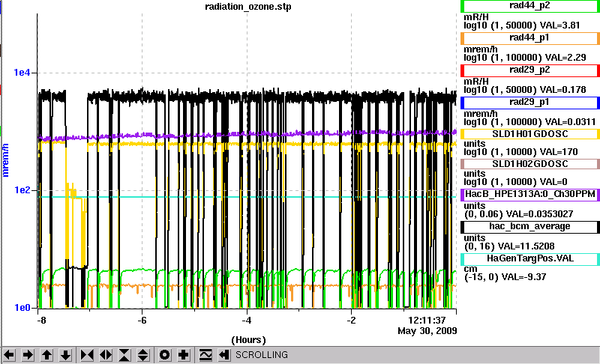Viewport: 600px width, 364px height.
Task: Select the rad29_p1 blue legend entry
Action: 530,103
